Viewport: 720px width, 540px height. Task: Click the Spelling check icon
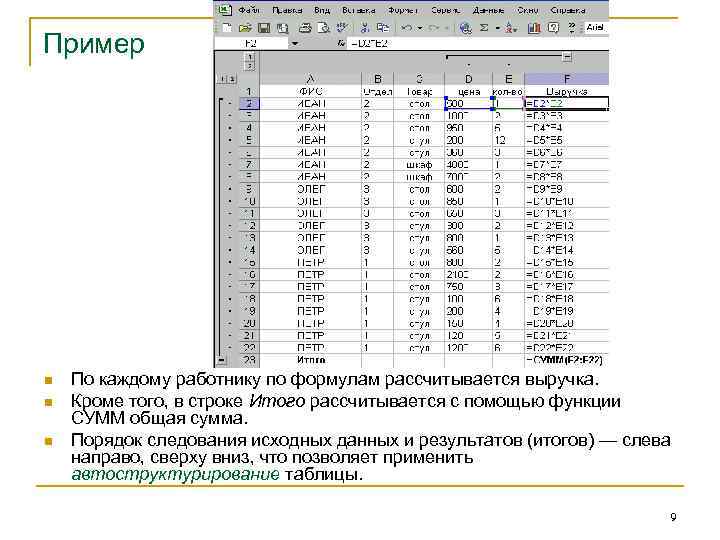342,28
